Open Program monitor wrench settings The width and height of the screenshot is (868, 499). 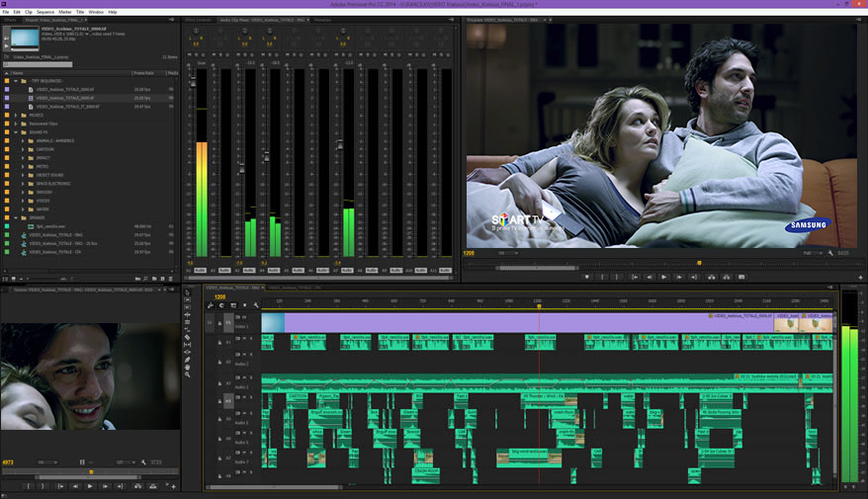[x=830, y=253]
